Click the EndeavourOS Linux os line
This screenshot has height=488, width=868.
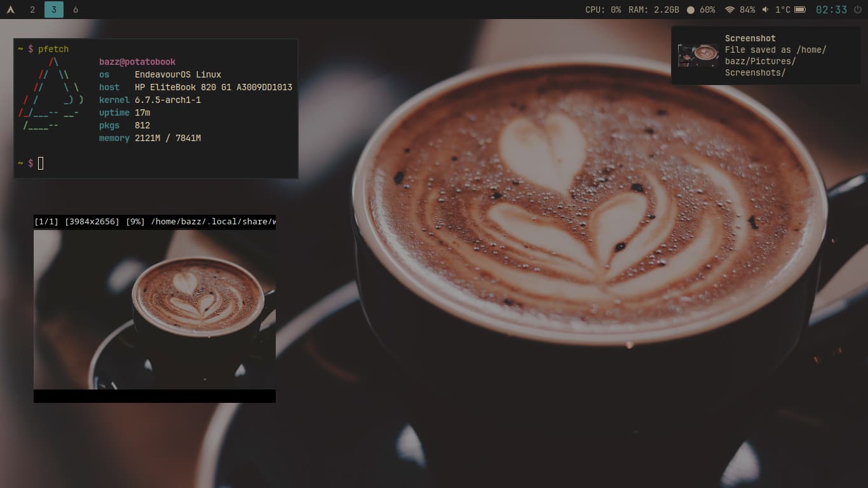[160, 74]
